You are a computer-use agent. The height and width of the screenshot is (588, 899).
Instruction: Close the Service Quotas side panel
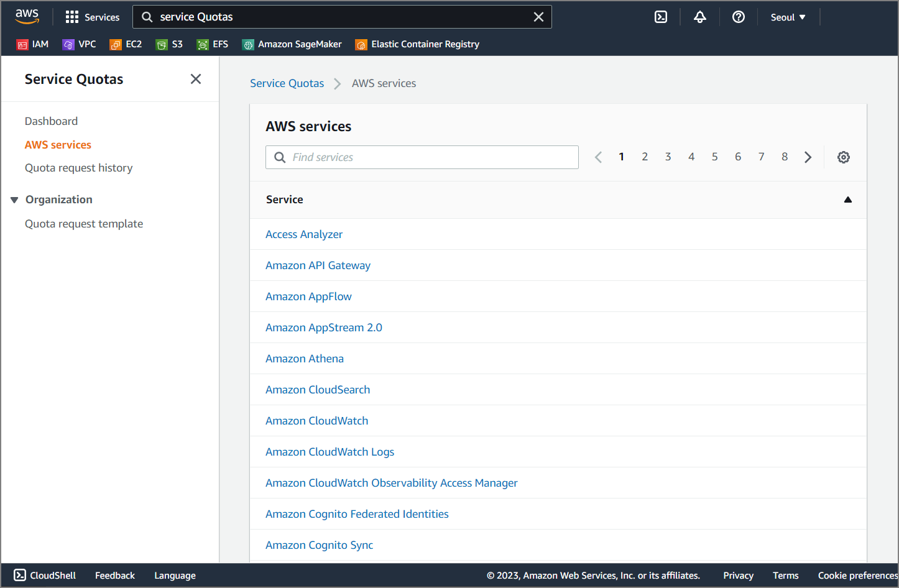tap(196, 79)
